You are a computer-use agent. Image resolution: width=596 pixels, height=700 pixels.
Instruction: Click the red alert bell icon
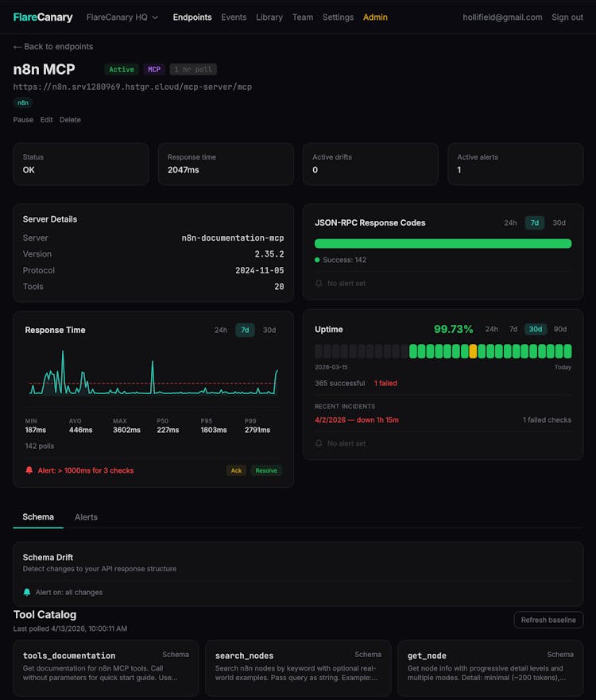tap(29, 470)
